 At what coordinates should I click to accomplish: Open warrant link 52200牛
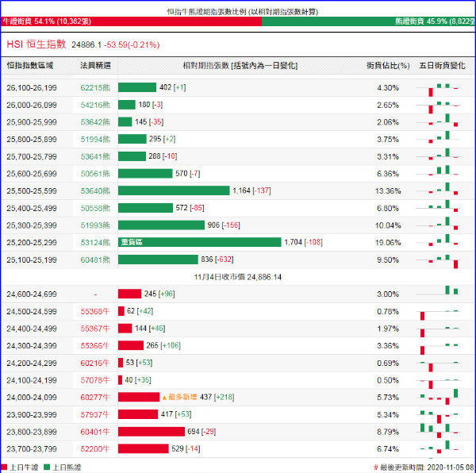click(95, 449)
